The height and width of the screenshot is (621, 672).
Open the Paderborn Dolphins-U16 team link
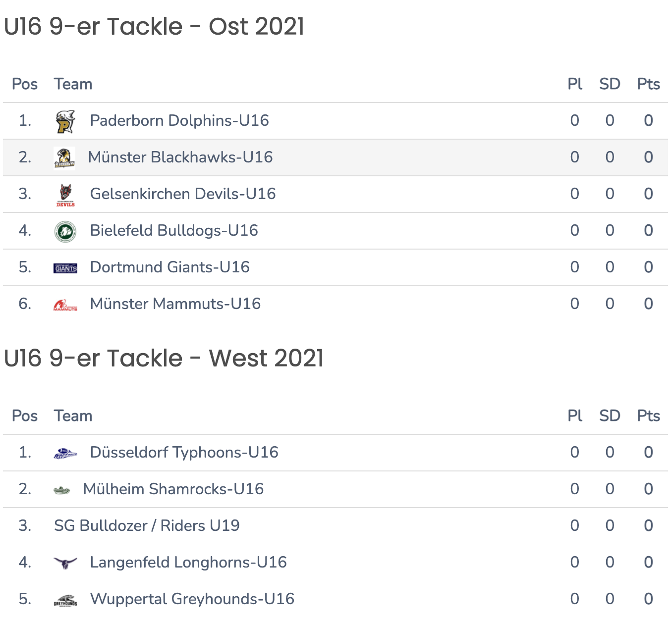(179, 120)
